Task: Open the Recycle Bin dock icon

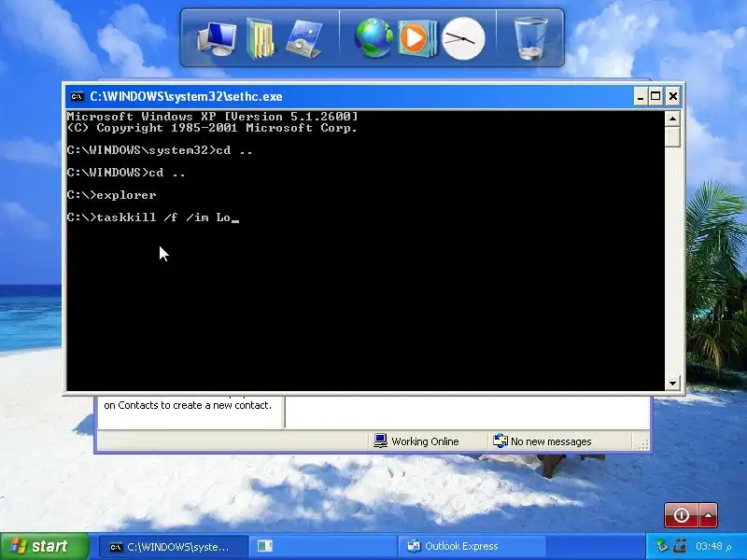Action: tap(530, 38)
